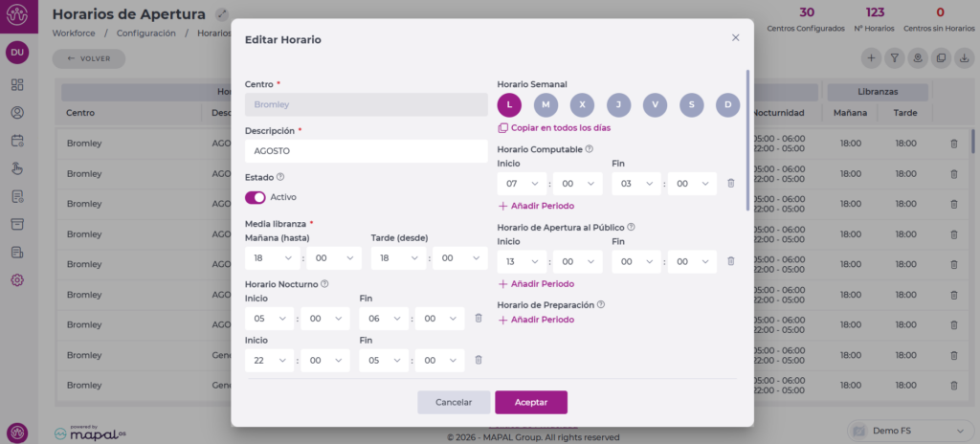
Task: Open the Demo FS center selector
Action: [x=904, y=431]
